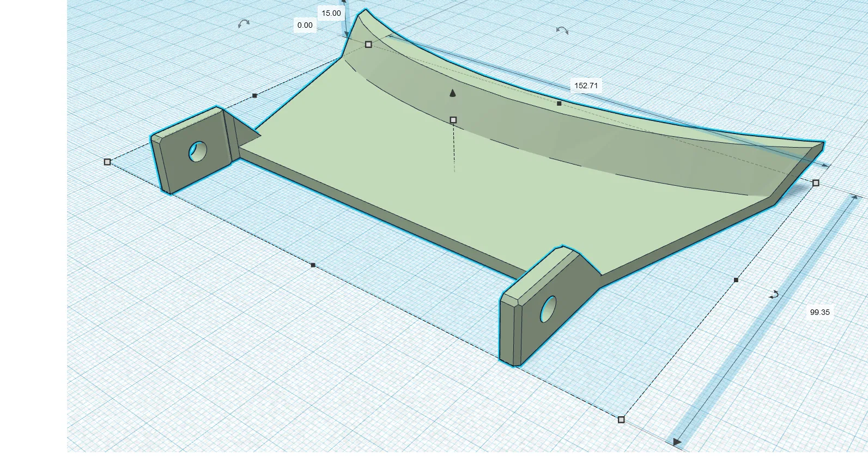This screenshot has height=456, width=868.
Task: Click the 0.00 elevation dimension value
Action: (305, 25)
